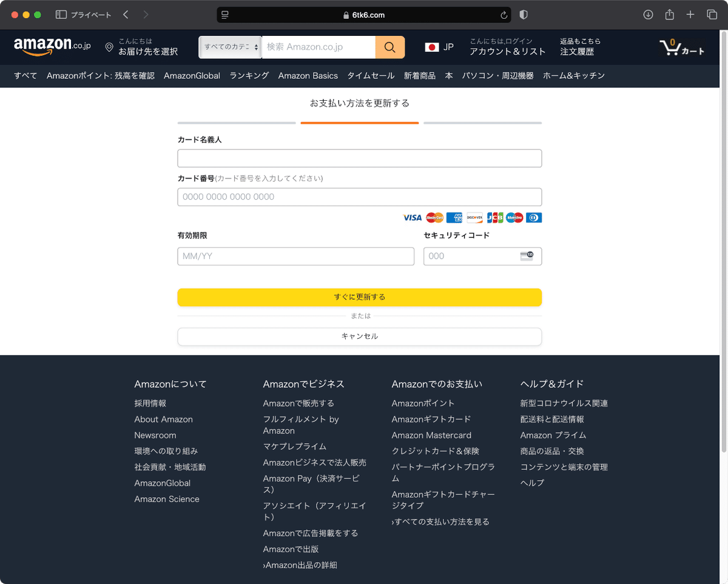Click the yellow すぐに更新する button
Viewport: 728px width, 584px height.
360,297
